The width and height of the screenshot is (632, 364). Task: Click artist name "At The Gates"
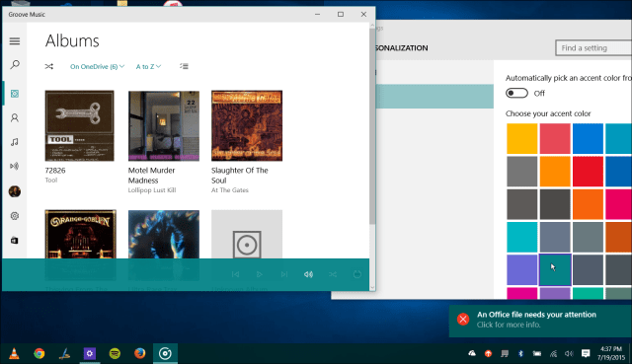coord(230,190)
